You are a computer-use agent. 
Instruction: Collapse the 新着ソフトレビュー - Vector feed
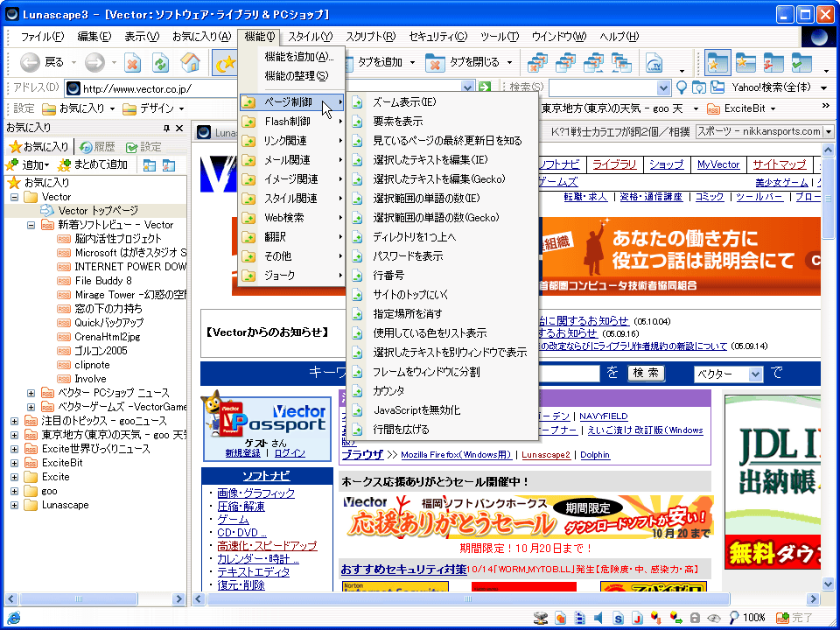click(31, 225)
